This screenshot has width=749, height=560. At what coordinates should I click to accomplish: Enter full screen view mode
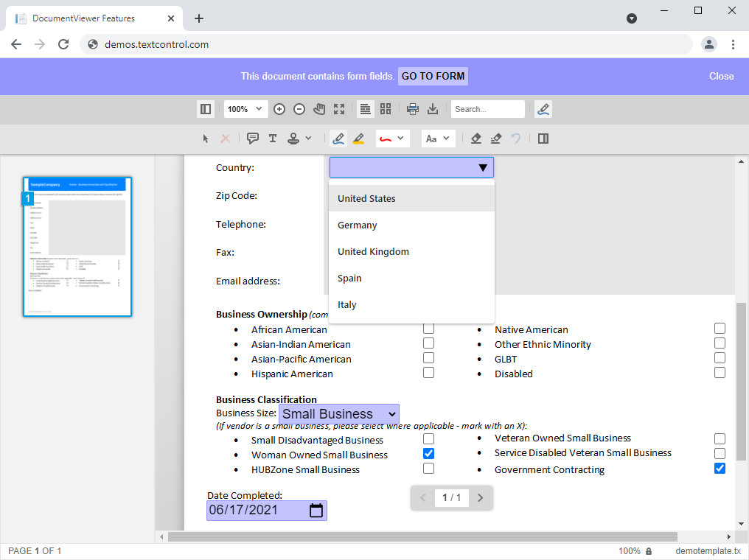point(339,109)
